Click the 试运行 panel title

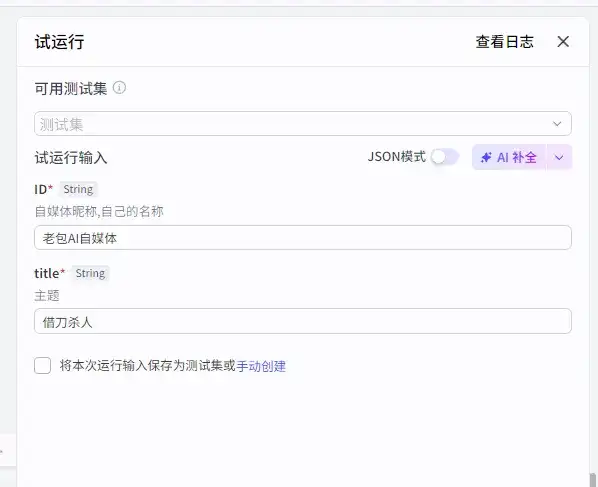tap(59, 42)
